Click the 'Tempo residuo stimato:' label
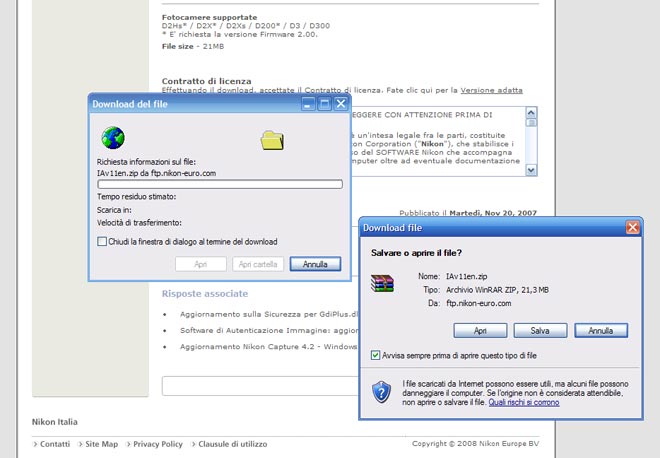The width and height of the screenshot is (660, 458). (x=136, y=197)
